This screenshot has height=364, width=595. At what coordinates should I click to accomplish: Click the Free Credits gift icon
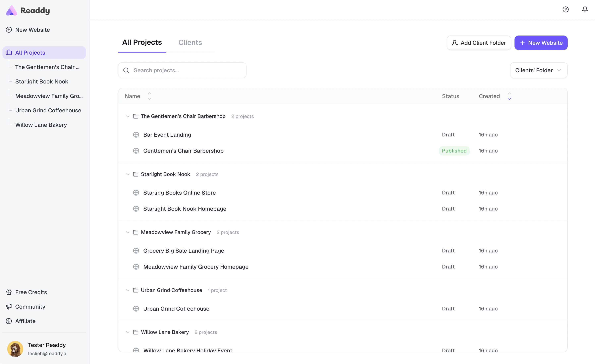tap(9, 292)
